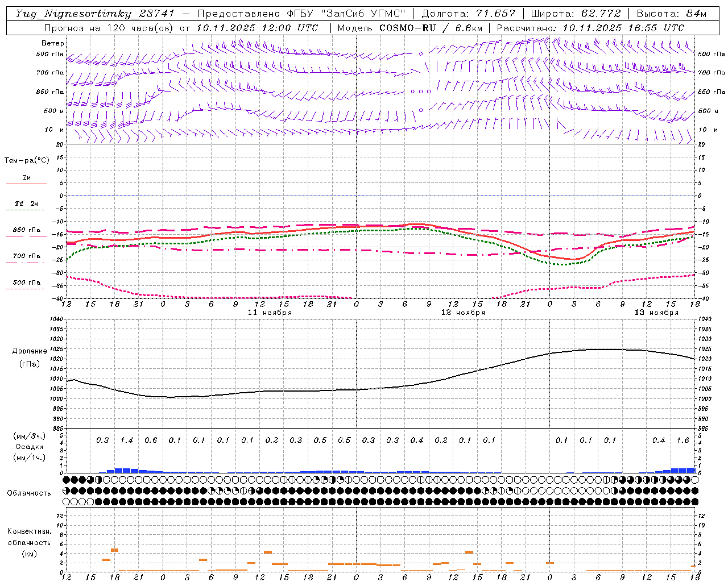Click the "(мм/1ч.)" units label

pyautogui.click(x=30, y=458)
